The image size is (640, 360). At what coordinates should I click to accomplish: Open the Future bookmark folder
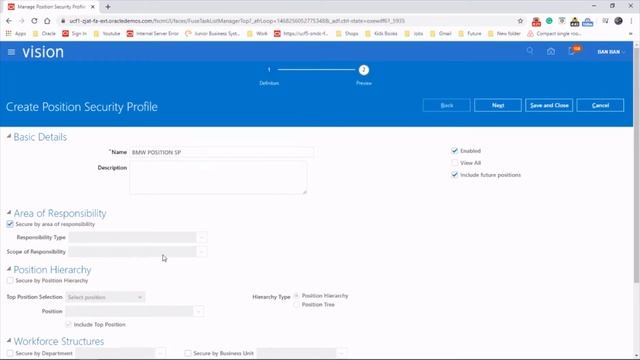pyautogui.click(x=470, y=33)
